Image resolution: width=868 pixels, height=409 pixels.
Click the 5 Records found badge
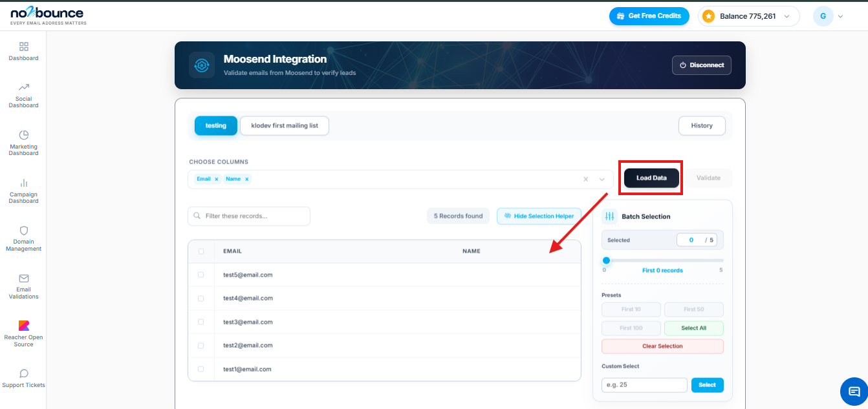click(x=458, y=216)
